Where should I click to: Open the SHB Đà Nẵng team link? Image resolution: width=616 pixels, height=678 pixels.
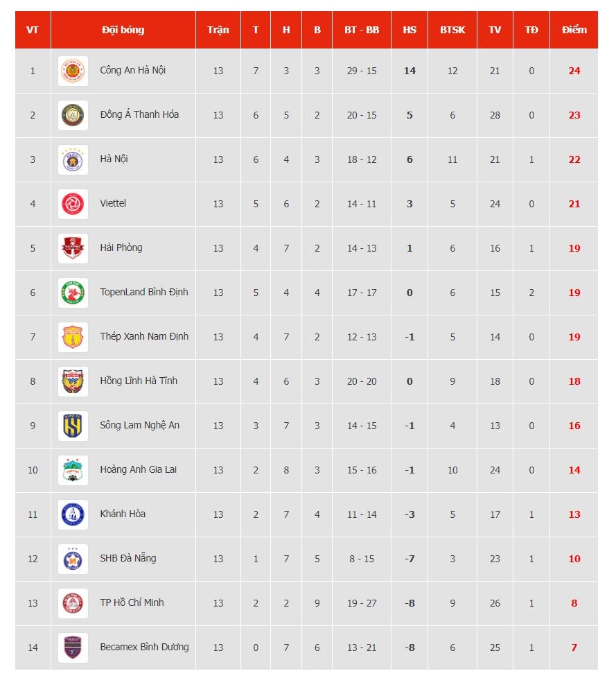(128, 558)
